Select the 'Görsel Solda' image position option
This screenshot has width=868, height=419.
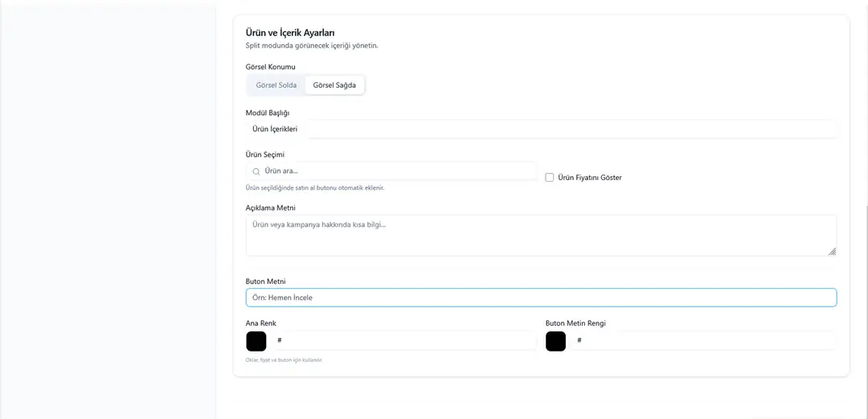pyautogui.click(x=276, y=85)
